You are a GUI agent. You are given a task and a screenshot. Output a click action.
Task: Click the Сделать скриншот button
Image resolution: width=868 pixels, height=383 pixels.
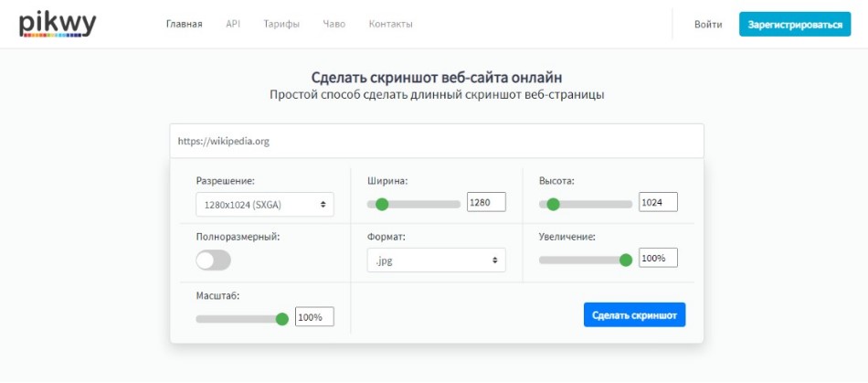(x=634, y=315)
